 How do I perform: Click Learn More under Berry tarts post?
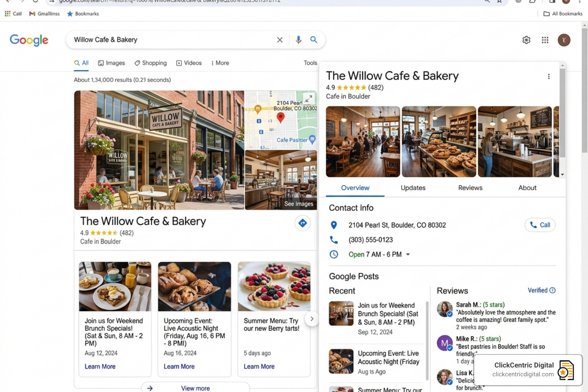tap(259, 367)
